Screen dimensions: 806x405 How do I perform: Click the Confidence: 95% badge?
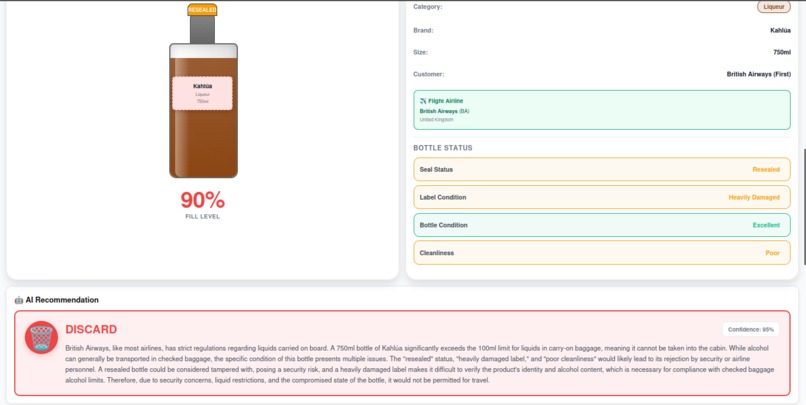pyautogui.click(x=750, y=329)
